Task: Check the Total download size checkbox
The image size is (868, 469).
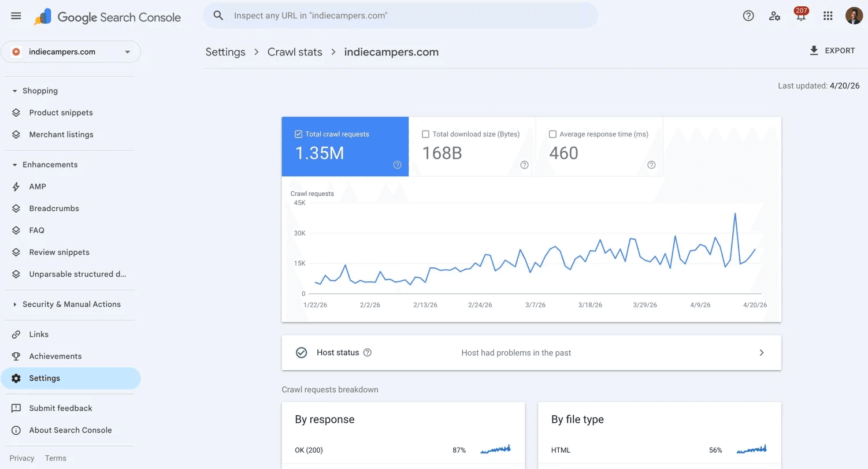Action: [425, 134]
